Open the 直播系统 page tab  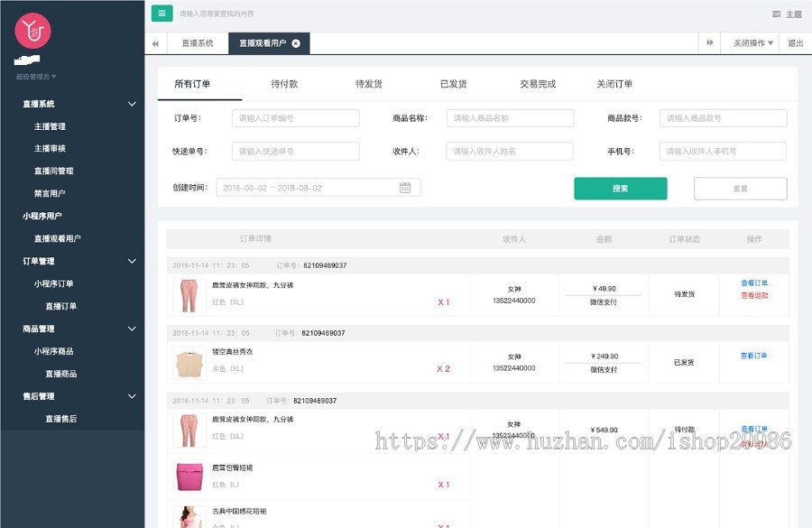pyautogui.click(x=198, y=43)
